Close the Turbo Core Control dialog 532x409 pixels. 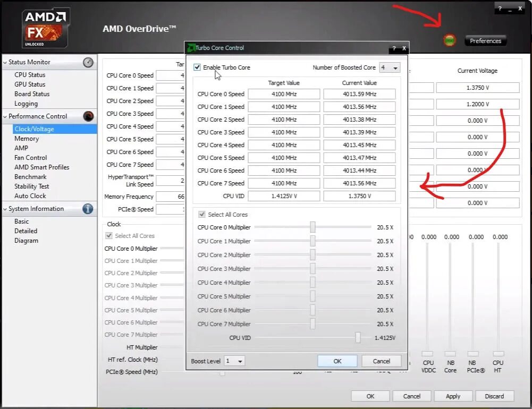pyautogui.click(x=404, y=48)
